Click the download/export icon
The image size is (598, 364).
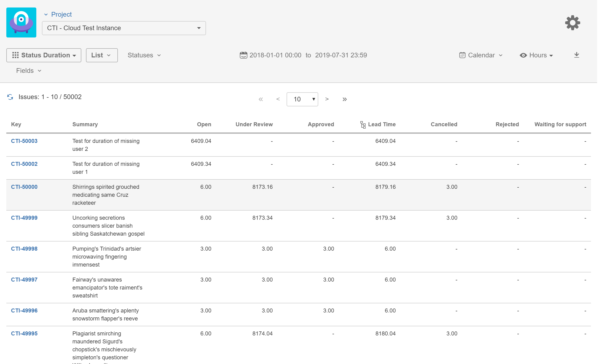(577, 55)
